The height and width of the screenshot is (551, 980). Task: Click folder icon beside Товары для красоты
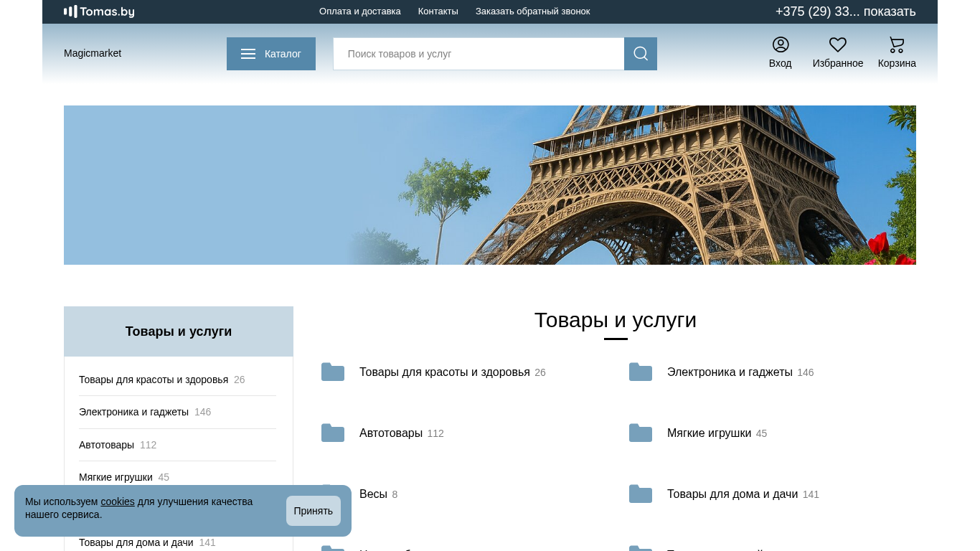pos(333,372)
